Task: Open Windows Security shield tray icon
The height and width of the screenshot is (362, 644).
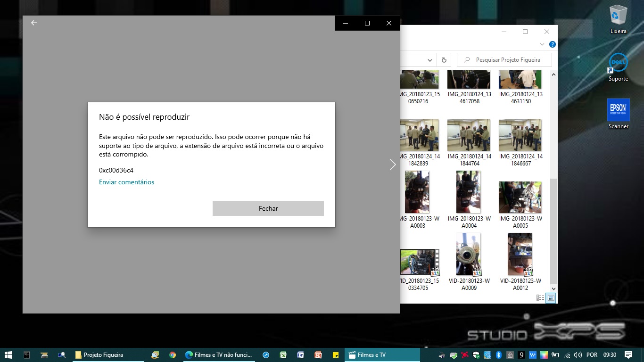Action: point(476,355)
